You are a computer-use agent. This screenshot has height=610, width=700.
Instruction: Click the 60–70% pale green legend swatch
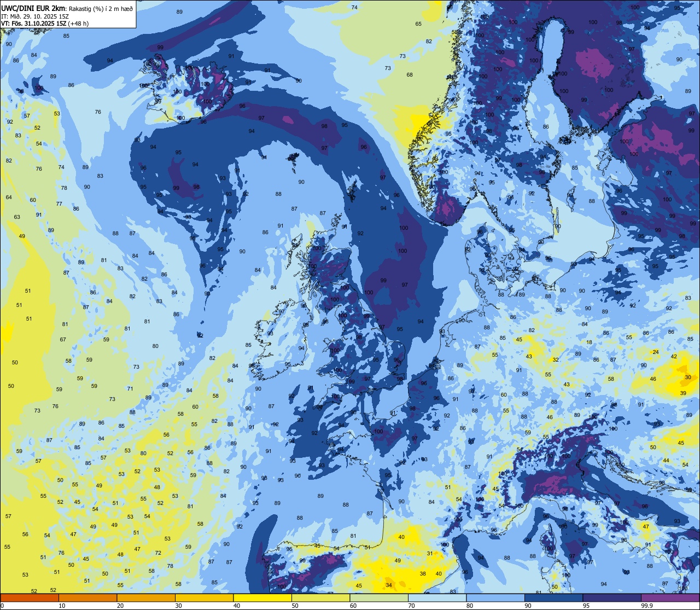pyautogui.click(x=379, y=597)
